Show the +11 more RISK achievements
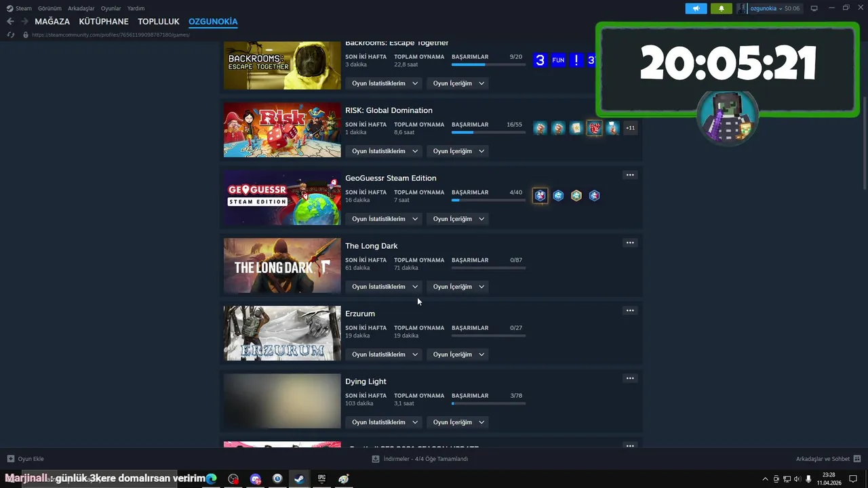The width and height of the screenshot is (868, 488). point(630,128)
